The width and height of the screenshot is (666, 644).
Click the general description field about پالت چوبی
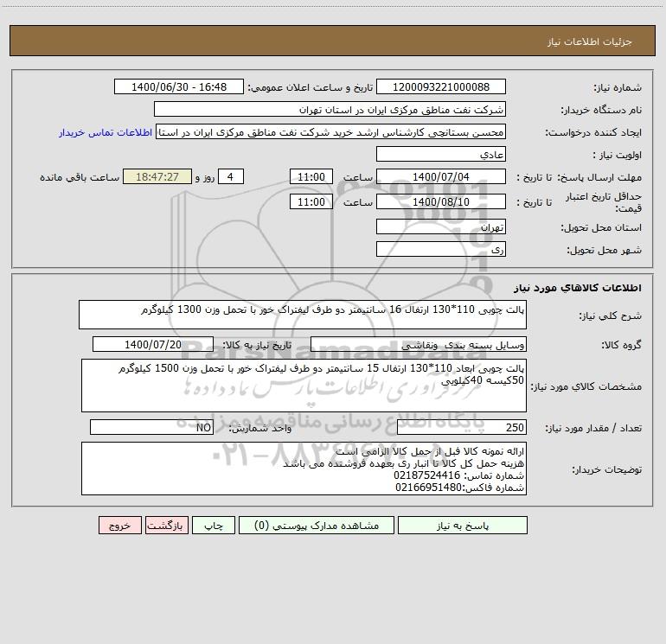coord(303,315)
